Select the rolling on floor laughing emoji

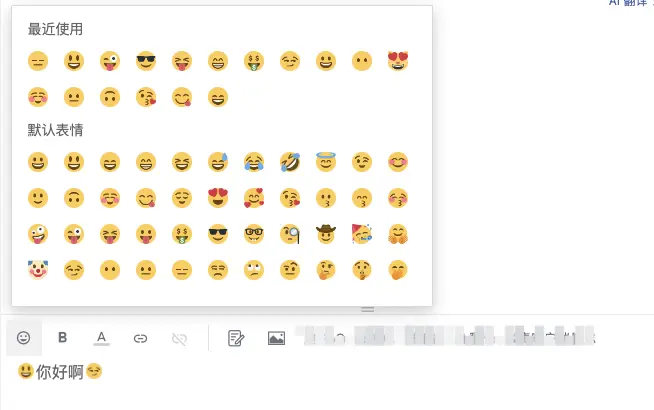pyautogui.click(x=290, y=162)
